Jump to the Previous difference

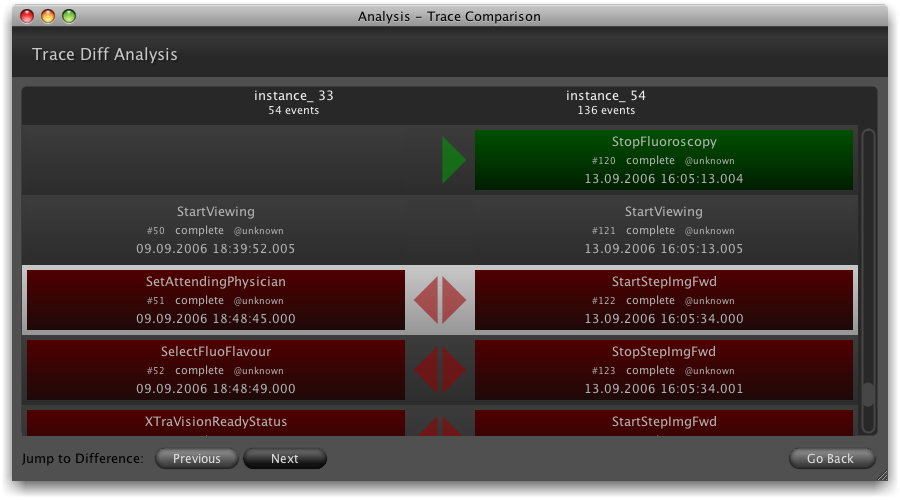point(196,459)
